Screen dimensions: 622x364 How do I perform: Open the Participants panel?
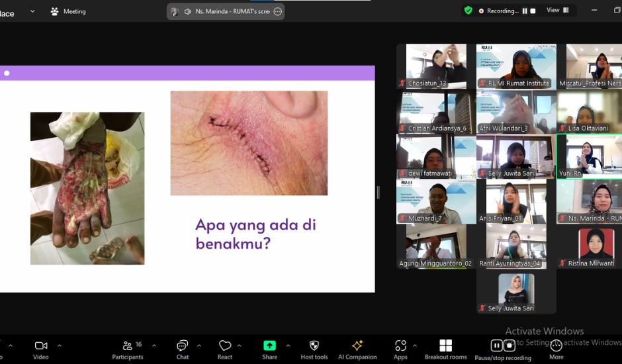[127, 345]
